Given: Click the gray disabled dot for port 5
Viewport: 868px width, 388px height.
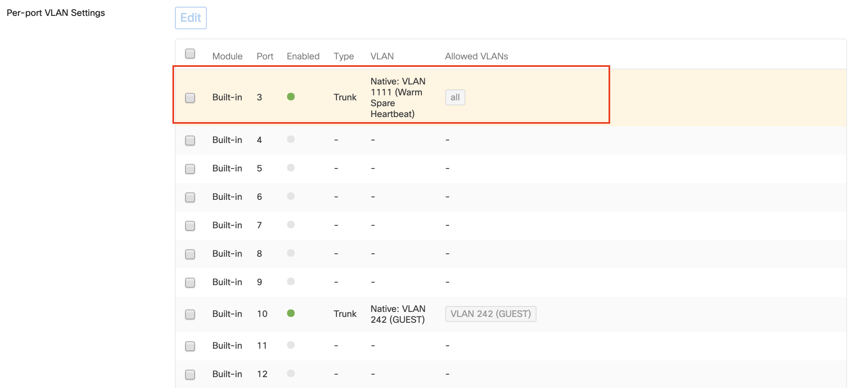Looking at the screenshot, I should [291, 168].
